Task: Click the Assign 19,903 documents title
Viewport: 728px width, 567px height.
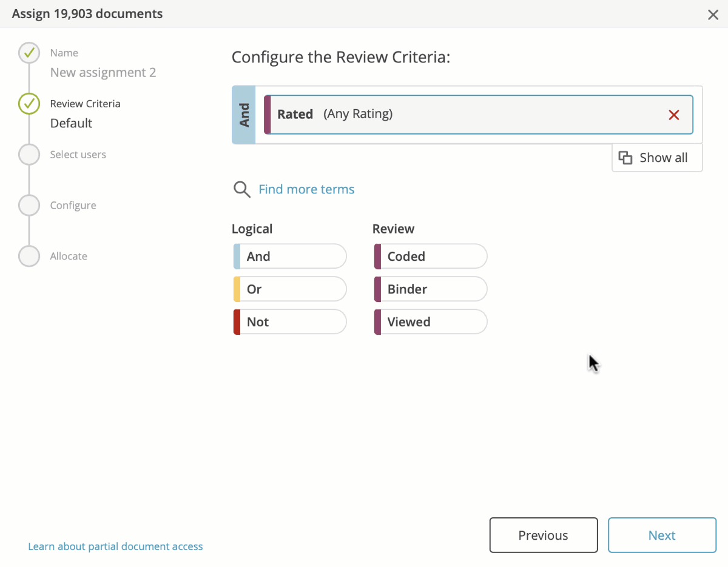Action: coord(87,14)
